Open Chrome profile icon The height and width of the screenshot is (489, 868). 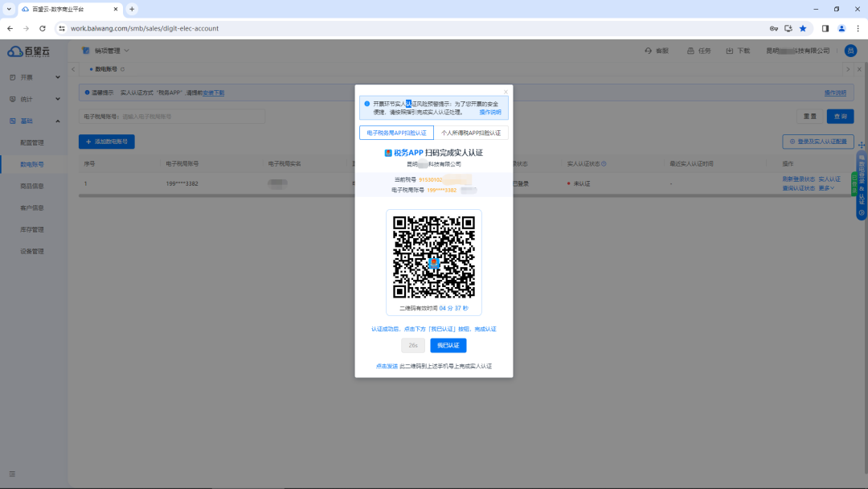[841, 28]
